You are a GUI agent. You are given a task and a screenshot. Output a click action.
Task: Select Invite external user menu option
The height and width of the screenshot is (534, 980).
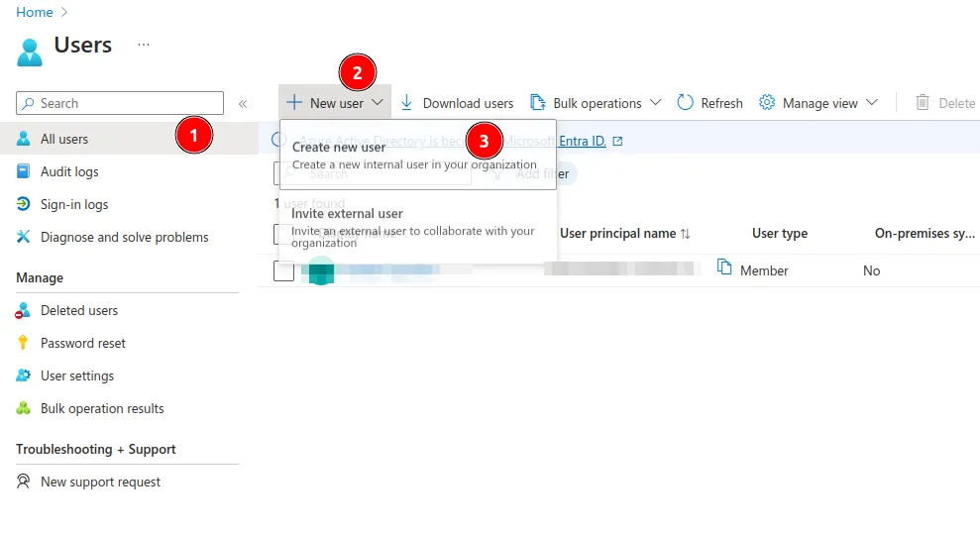(x=347, y=214)
